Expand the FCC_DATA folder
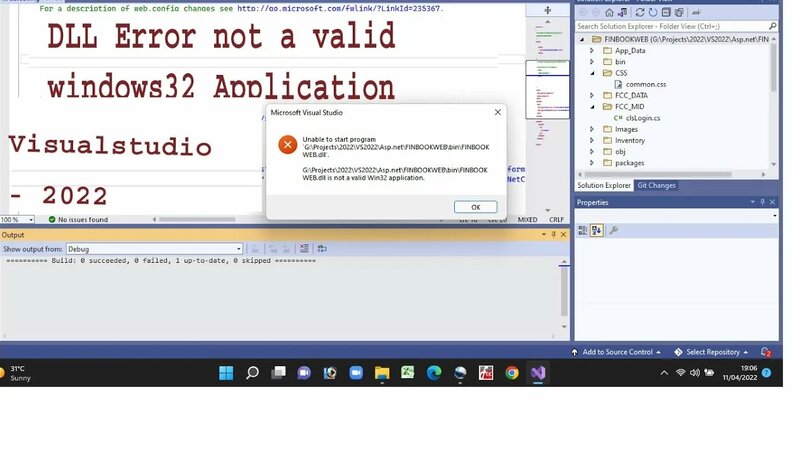800x450 pixels. (592, 95)
